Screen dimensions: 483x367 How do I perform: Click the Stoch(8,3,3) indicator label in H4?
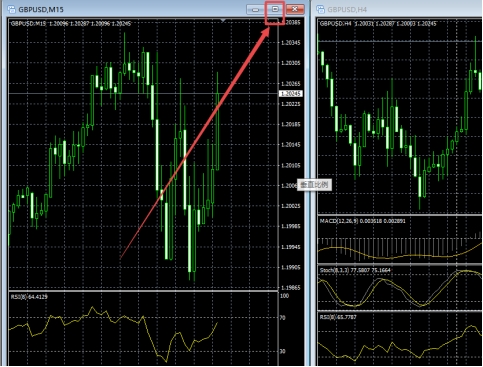point(355,270)
